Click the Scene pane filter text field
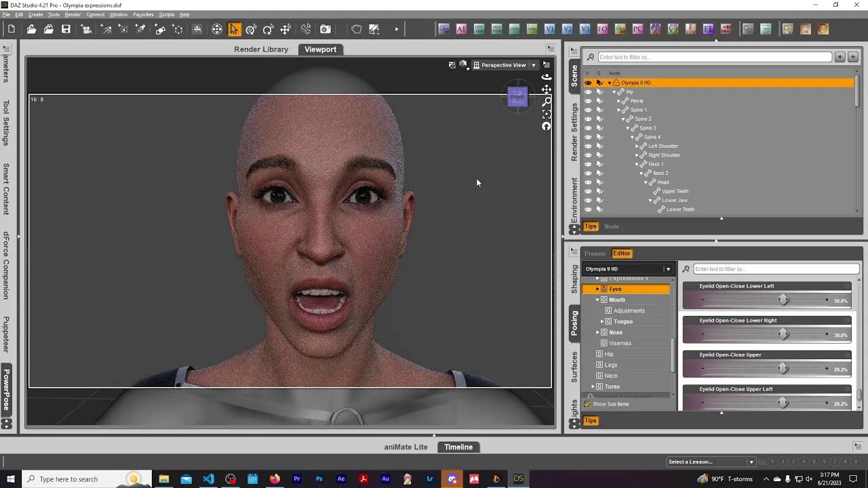 [x=715, y=57]
